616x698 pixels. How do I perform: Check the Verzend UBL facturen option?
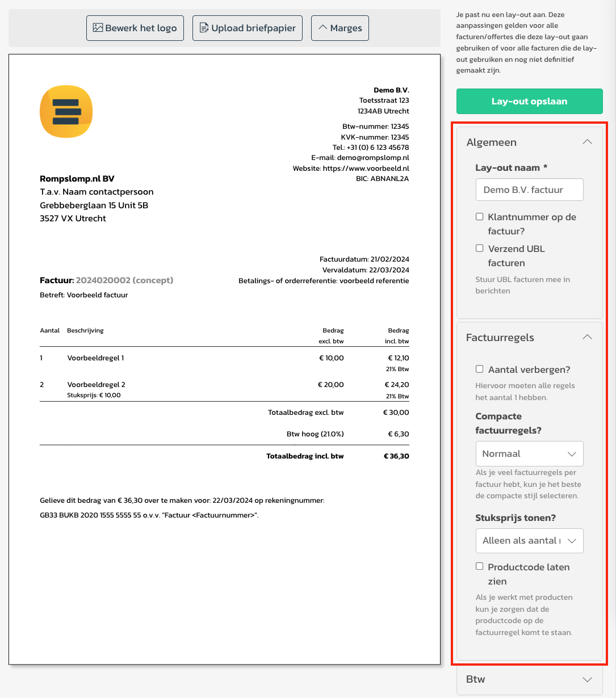479,248
